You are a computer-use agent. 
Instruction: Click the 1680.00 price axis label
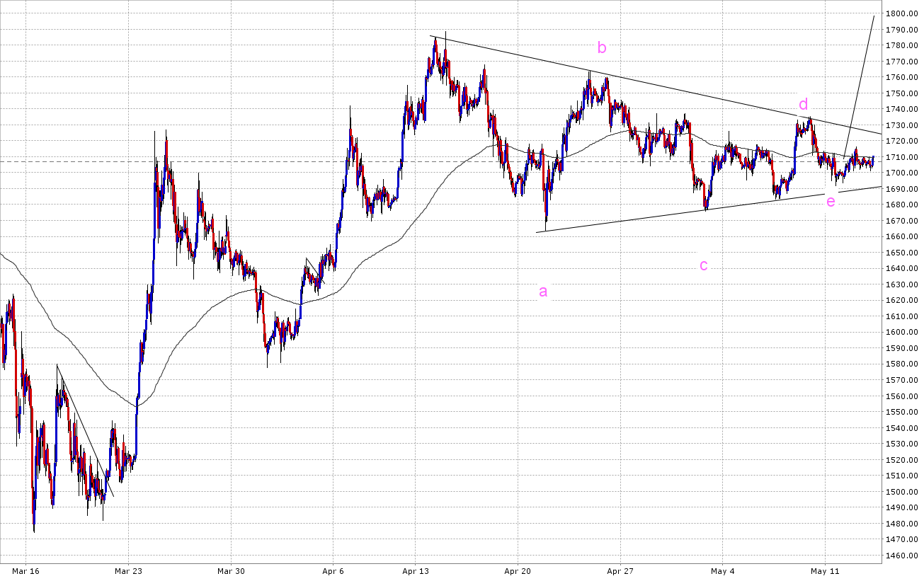point(903,205)
